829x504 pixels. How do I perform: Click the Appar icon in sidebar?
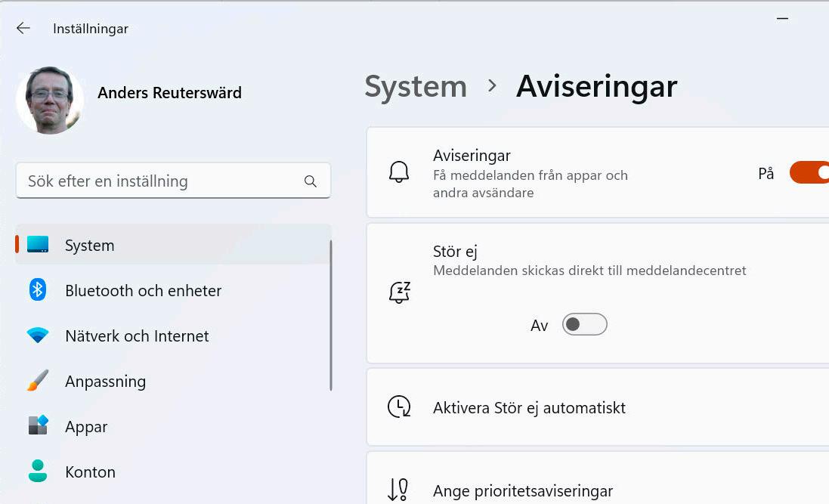coord(38,426)
